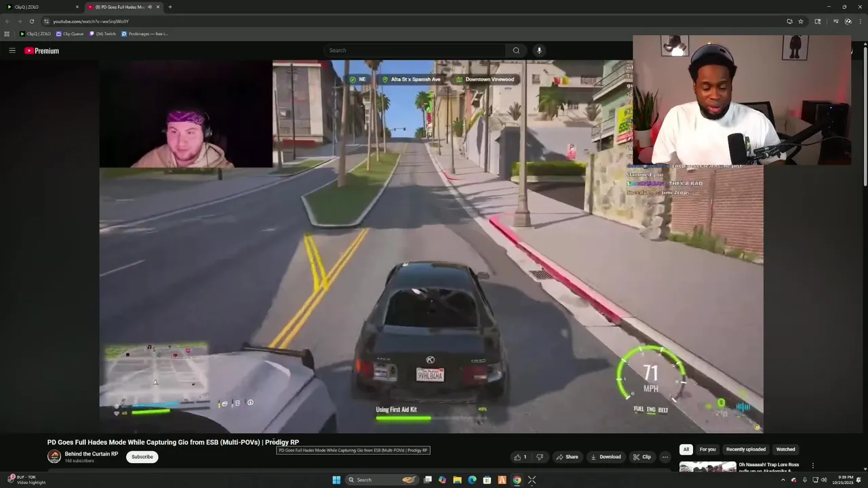Viewport: 868px width, 488px height.
Task: Open more actions ellipsis beside Clip
Action: click(x=665, y=457)
